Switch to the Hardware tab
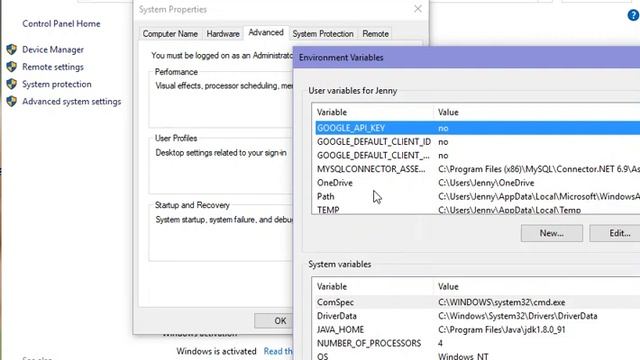The width and height of the screenshot is (640, 360). pyautogui.click(x=223, y=34)
